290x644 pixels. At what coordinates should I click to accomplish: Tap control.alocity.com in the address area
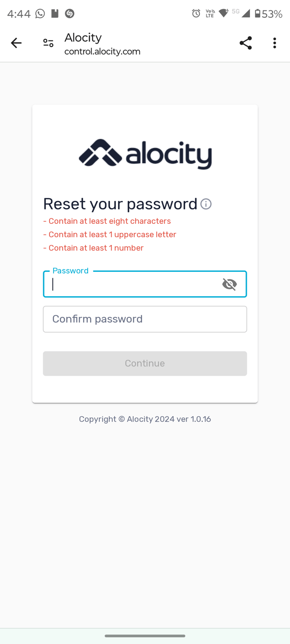coord(102,52)
